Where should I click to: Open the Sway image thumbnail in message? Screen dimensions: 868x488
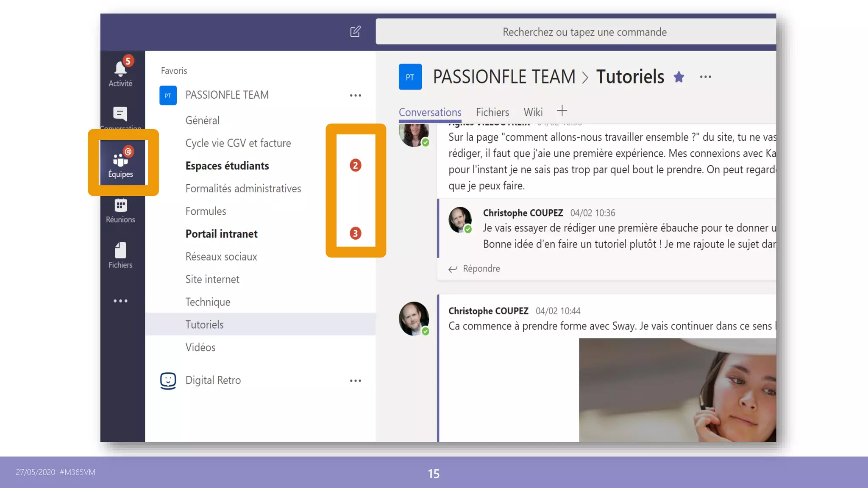click(x=677, y=390)
